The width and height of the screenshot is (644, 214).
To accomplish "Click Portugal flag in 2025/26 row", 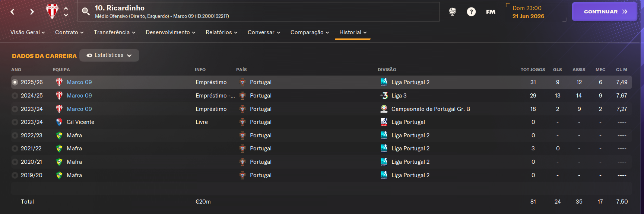I will (242, 82).
